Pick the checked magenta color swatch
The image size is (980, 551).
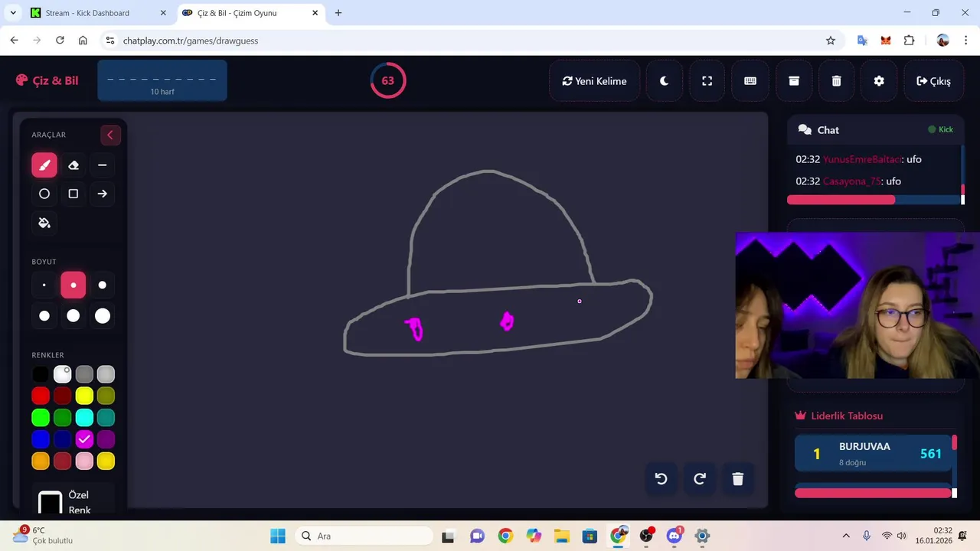pyautogui.click(x=84, y=439)
